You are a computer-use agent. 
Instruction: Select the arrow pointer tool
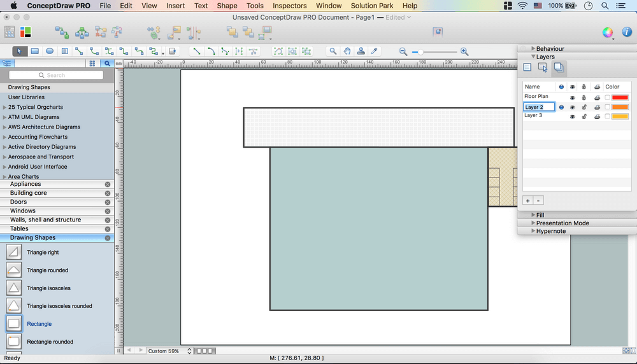pyautogui.click(x=20, y=52)
